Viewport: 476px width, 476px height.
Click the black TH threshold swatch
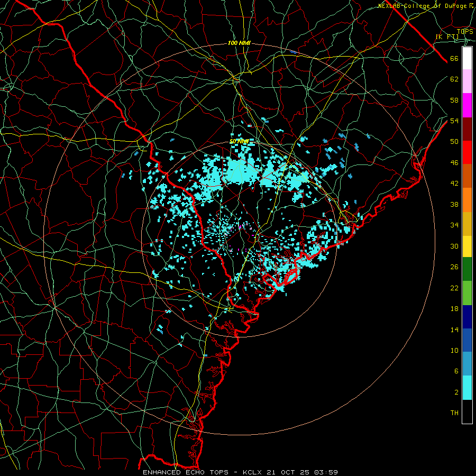click(x=467, y=411)
